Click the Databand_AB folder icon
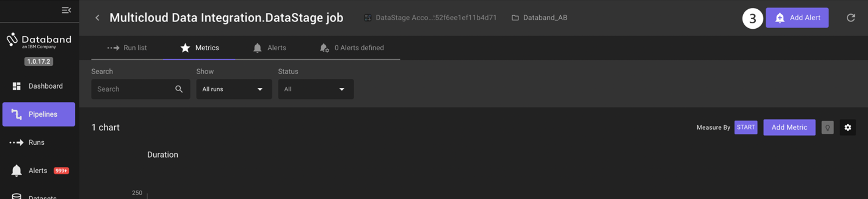868x199 pixels. pyautogui.click(x=515, y=18)
